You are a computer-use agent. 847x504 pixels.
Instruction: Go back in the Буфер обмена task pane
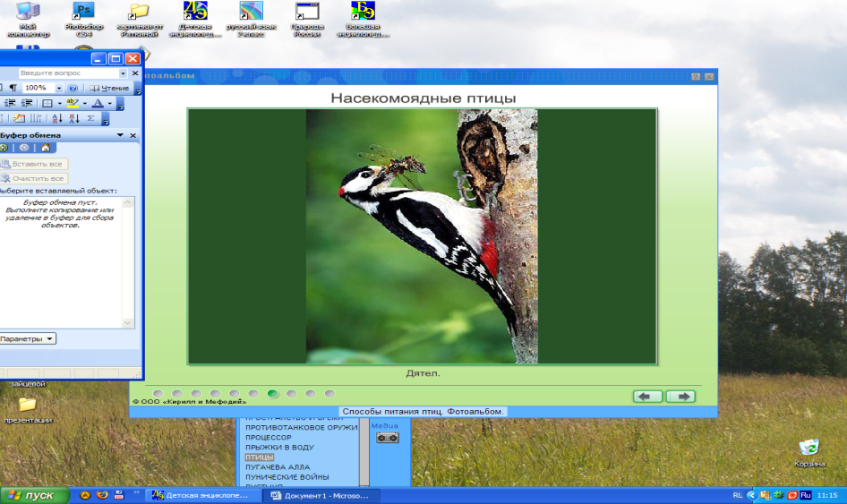[4, 148]
